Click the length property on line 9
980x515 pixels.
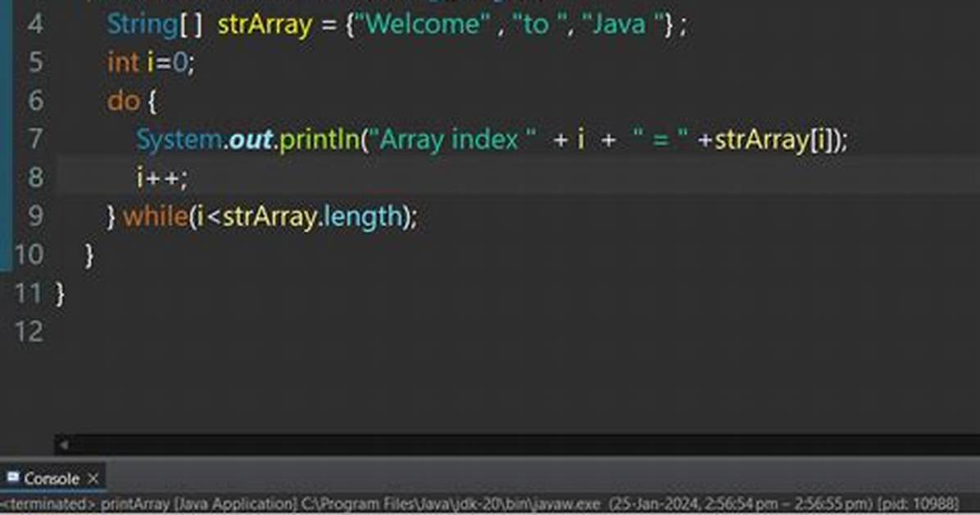point(363,217)
